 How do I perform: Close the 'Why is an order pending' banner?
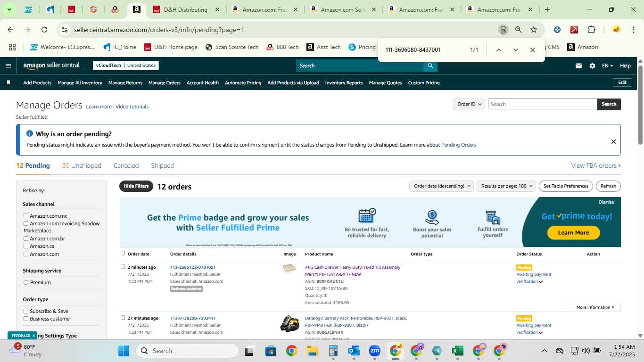pyautogui.click(x=613, y=141)
